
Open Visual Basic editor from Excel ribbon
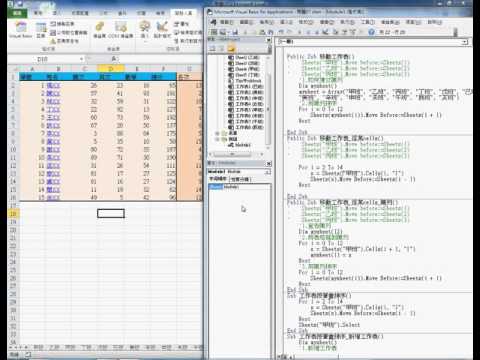point(20,30)
